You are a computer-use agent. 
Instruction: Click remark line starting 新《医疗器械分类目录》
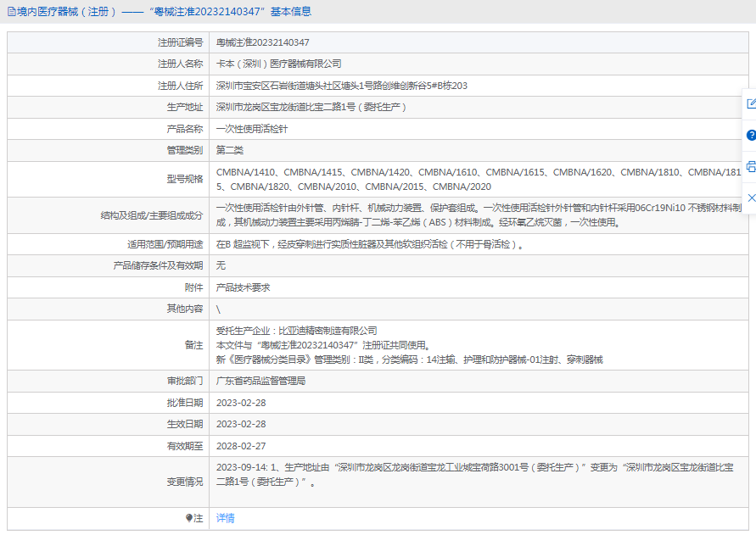click(409, 359)
